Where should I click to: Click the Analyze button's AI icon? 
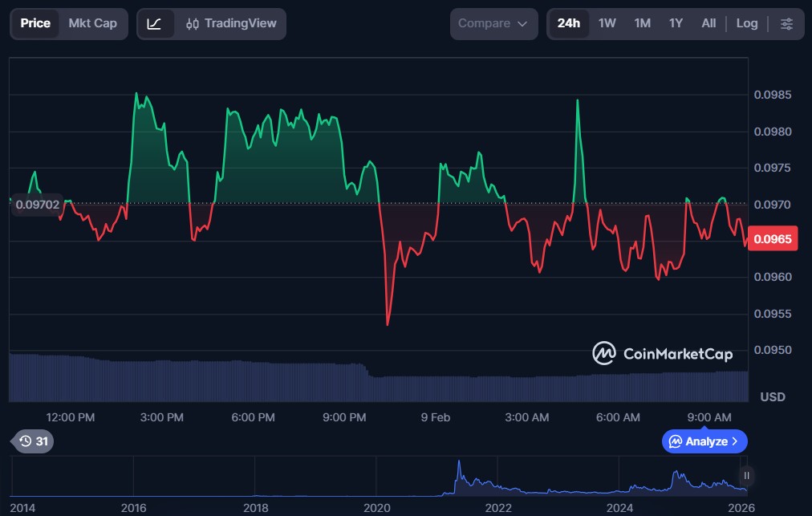676,441
